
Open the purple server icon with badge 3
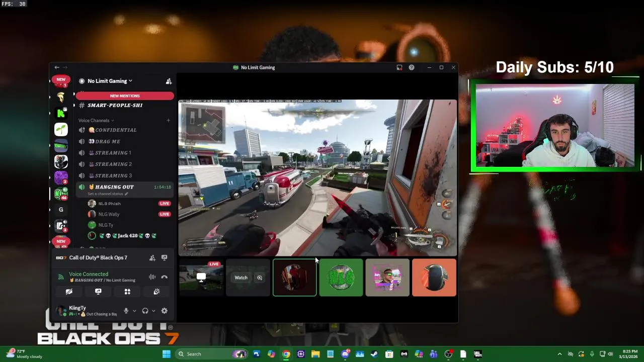tap(61, 177)
